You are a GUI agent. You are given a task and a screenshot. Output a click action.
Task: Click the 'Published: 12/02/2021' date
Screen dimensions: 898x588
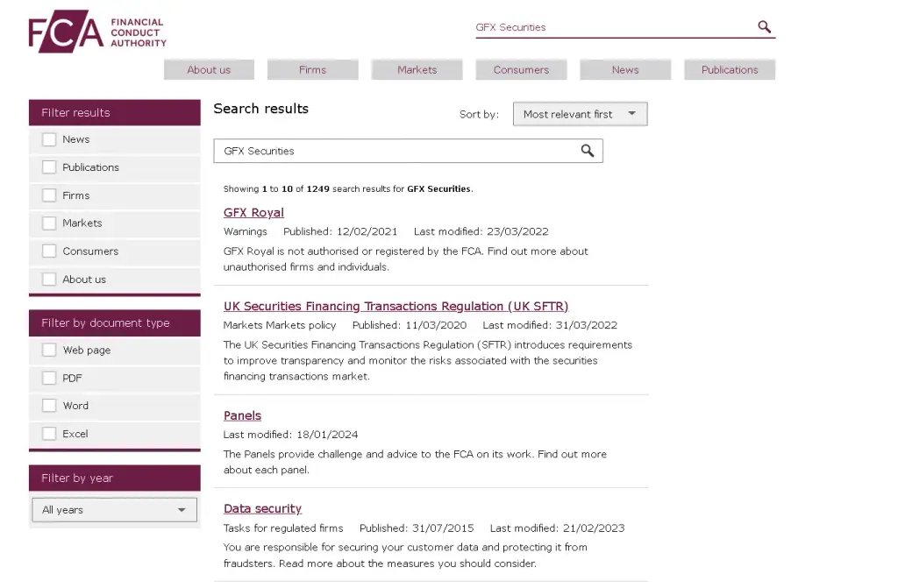(340, 231)
